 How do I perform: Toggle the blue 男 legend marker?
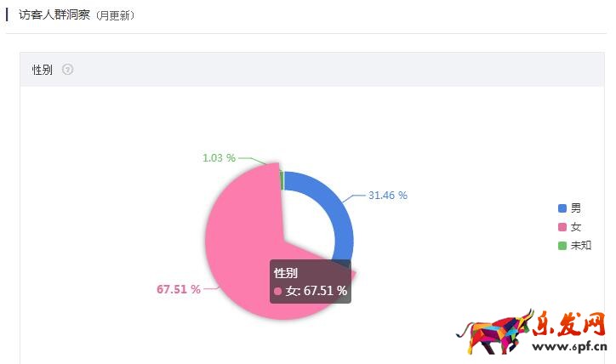click(x=562, y=208)
